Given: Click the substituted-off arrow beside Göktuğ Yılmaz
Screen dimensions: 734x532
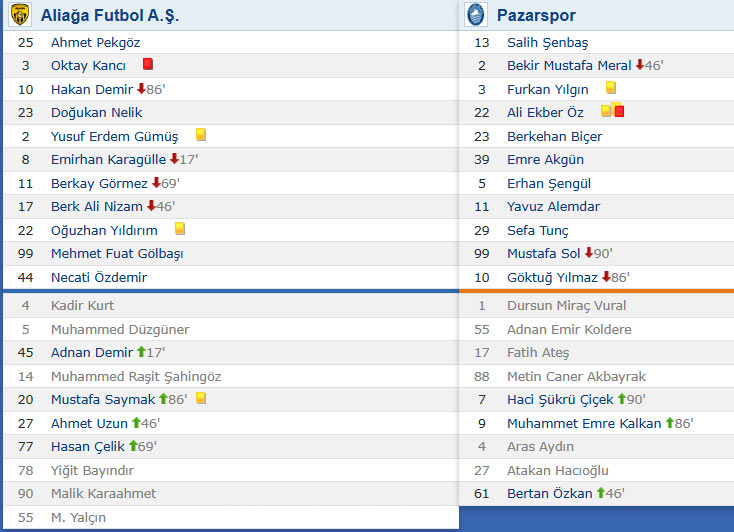Looking at the screenshot, I should tap(606, 277).
